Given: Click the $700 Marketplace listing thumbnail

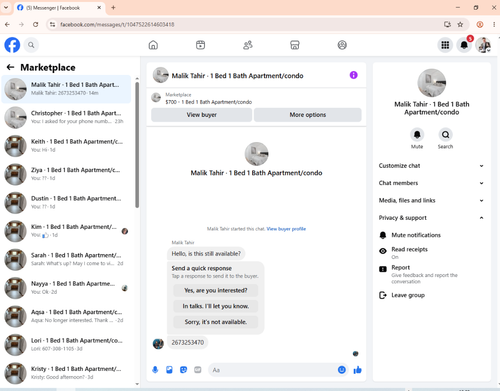Looking at the screenshot, I should [x=156, y=98].
